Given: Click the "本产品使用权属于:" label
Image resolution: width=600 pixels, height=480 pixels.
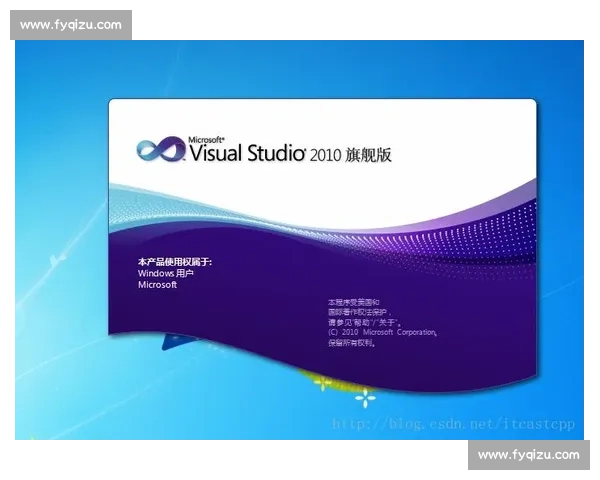Looking at the screenshot, I should pos(175,262).
